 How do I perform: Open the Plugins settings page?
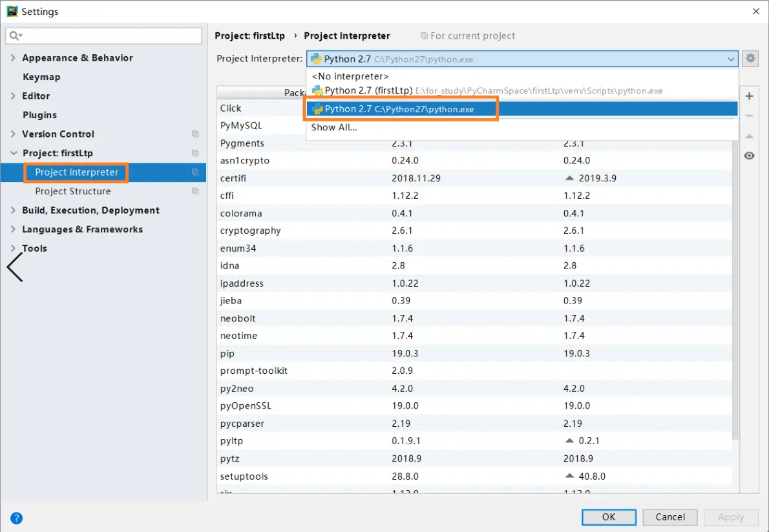39,115
